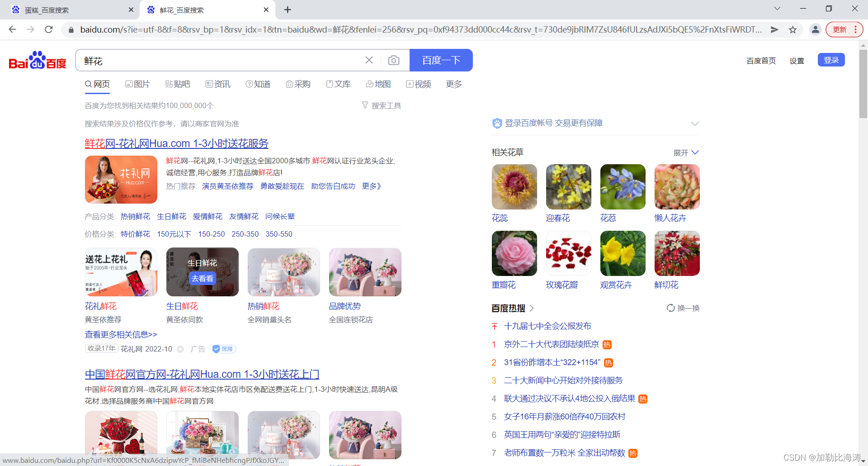Click the page vertical scrollbar thumb
The image size is (868, 466).
[863, 84]
